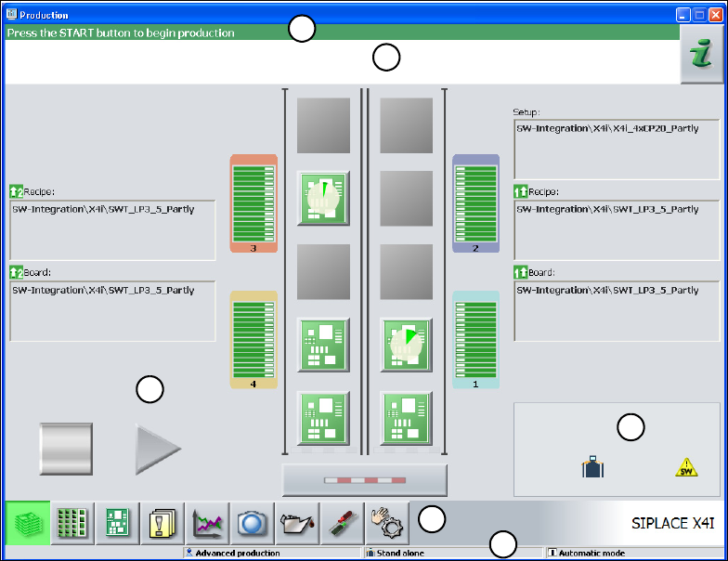
Task: Click the Production window title icon
Action: (x=11, y=15)
